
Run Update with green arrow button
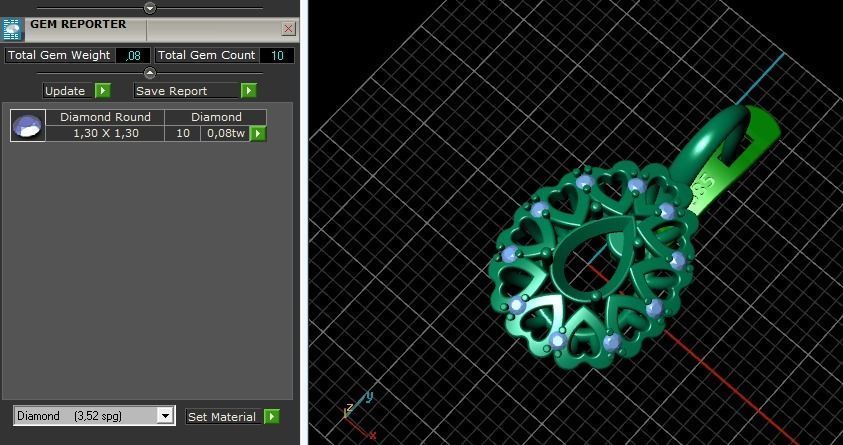(103, 91)
